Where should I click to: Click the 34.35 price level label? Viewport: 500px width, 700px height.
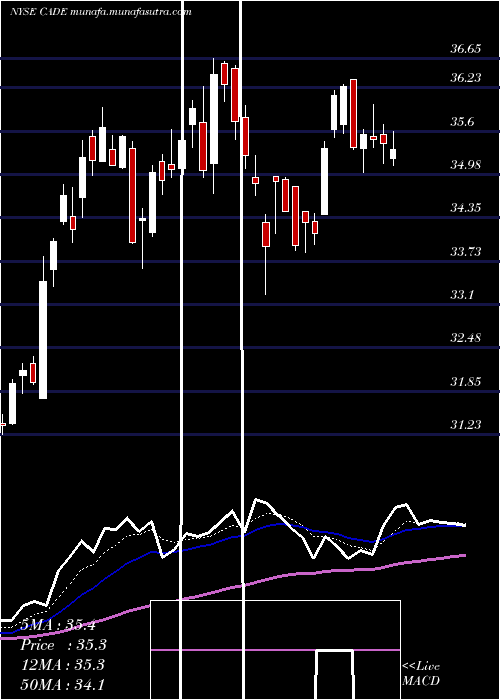[x=465, y=208]
